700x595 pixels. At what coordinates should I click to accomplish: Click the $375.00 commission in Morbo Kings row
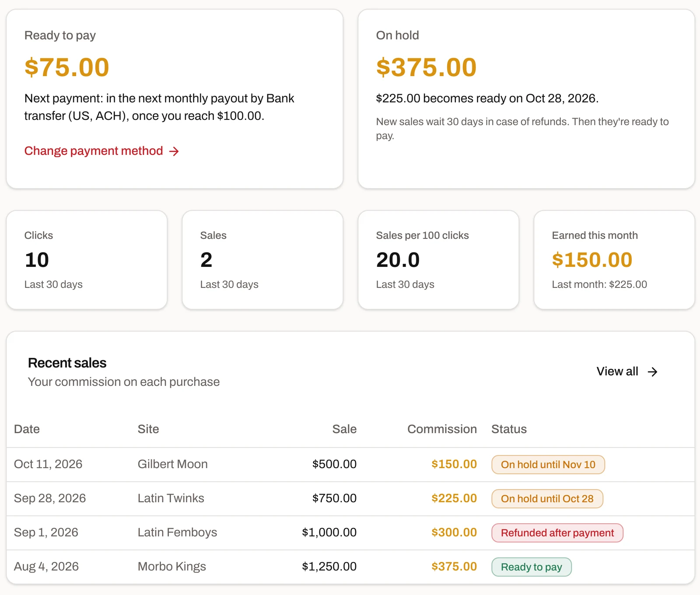pyautogui.click(x=454, y=567)
